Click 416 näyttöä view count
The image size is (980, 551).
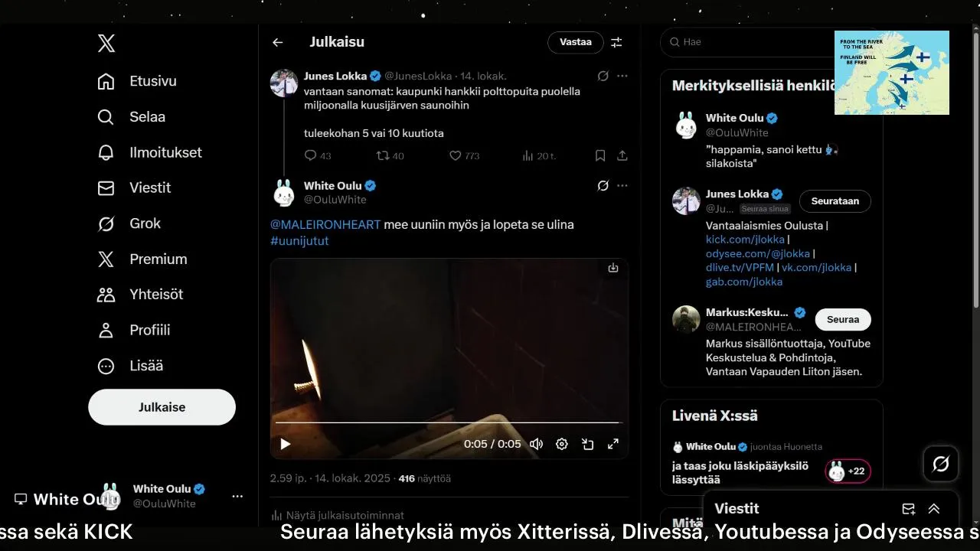tap(424, 478)
